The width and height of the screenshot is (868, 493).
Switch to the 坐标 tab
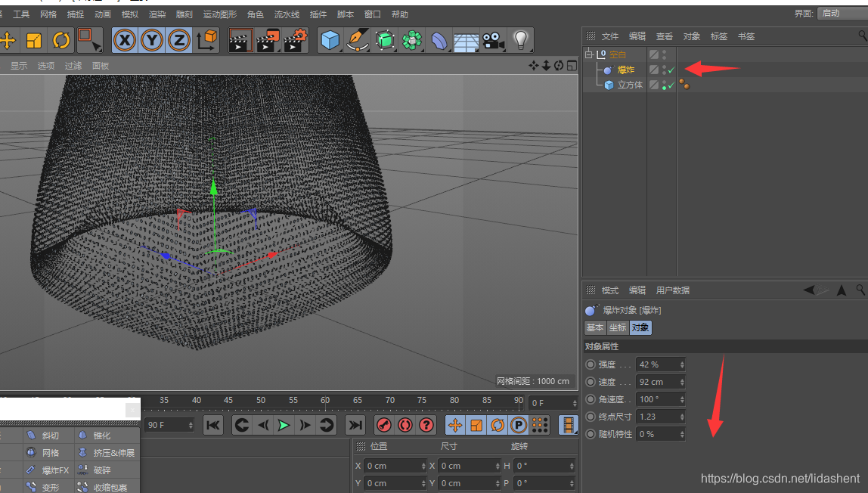point(618,327)
